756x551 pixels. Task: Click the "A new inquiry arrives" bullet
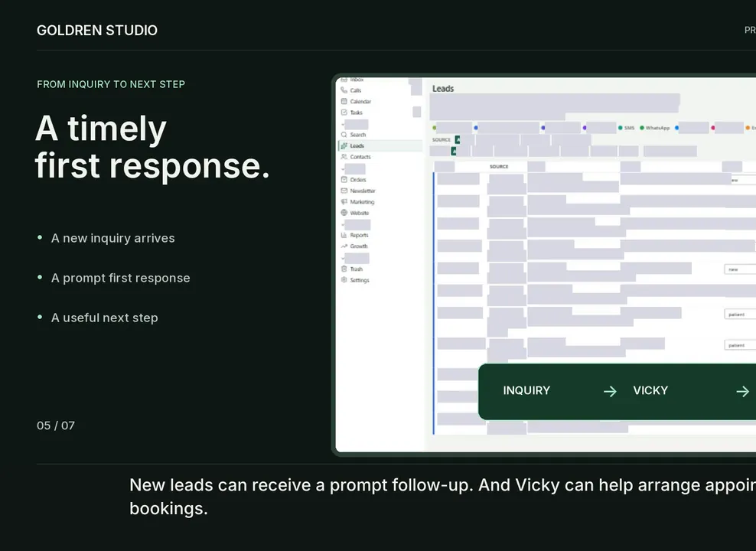[112, 238]
